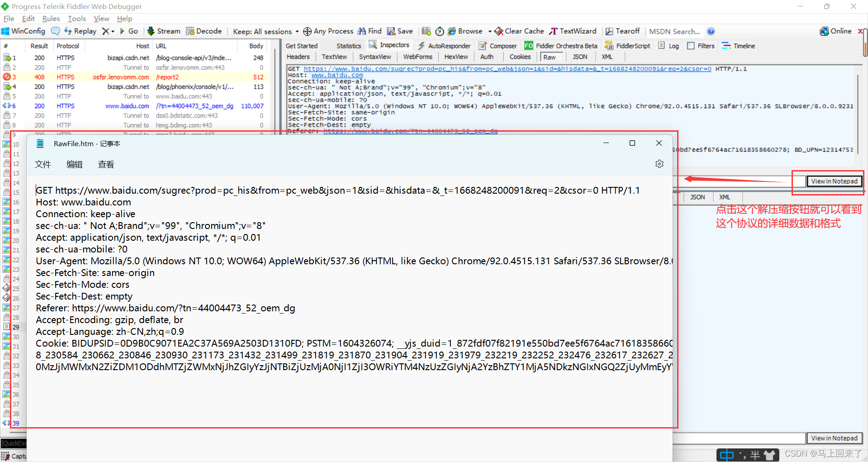Open Notepad 查看 menu

(x=106, y=164)
